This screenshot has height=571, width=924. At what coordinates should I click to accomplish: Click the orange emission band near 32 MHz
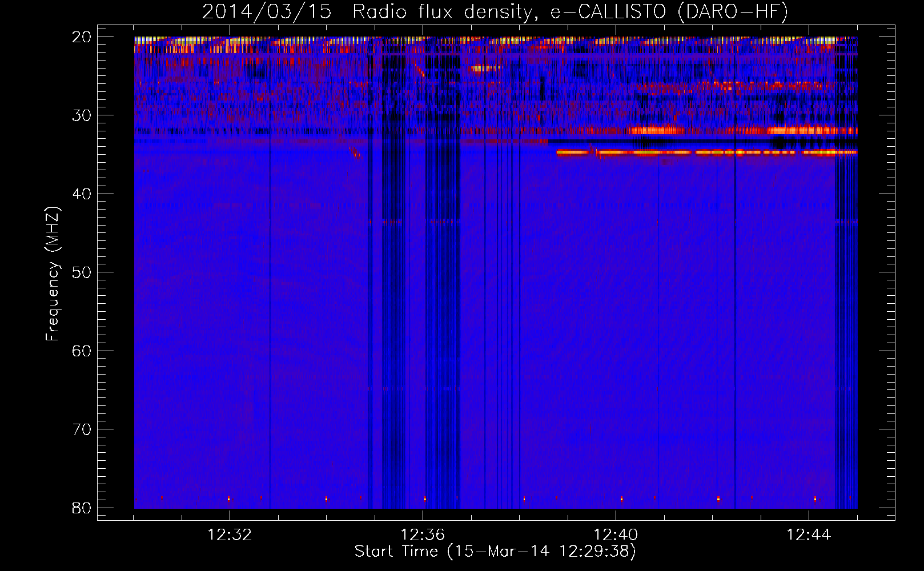click(742, 130)
